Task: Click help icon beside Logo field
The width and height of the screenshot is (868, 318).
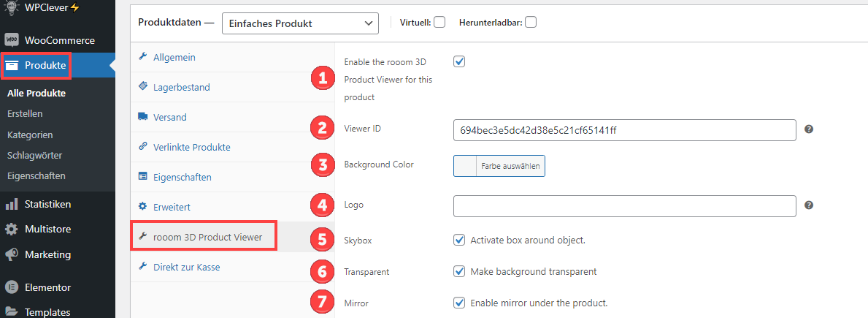Action: point(809,206)
